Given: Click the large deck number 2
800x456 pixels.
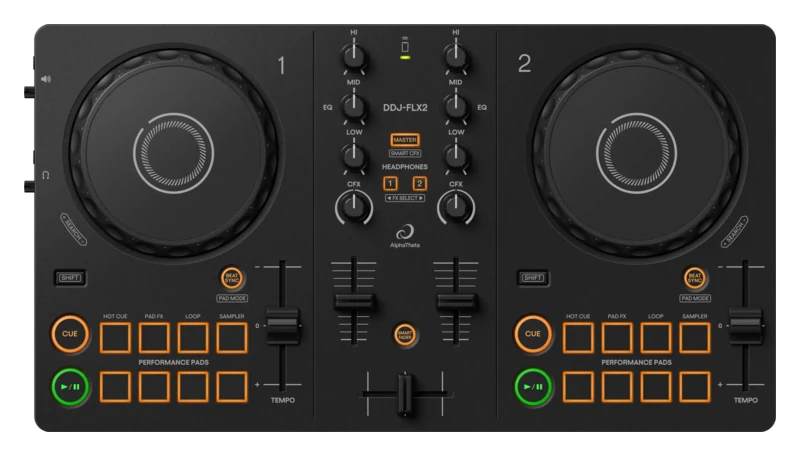Looking at the screenshot, I should (x=524, y=64).
